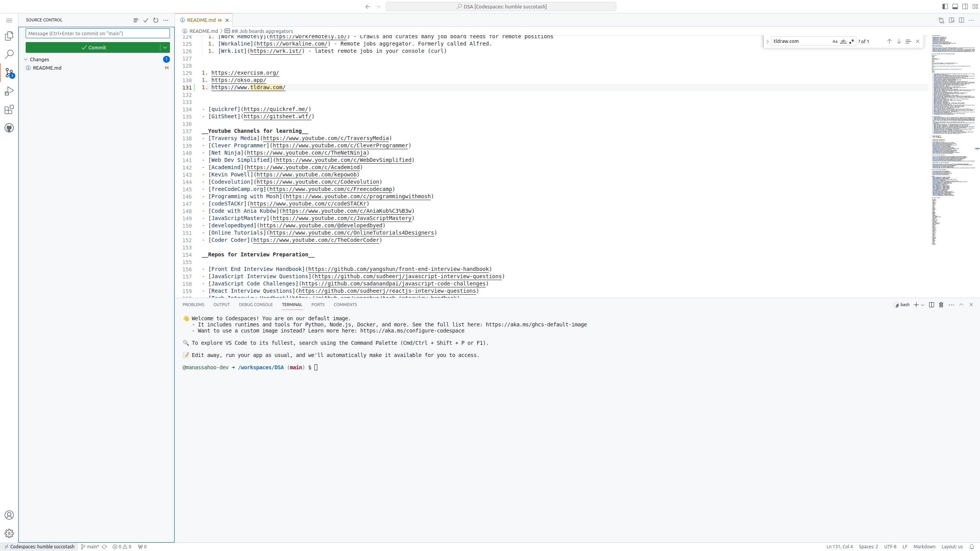Open the Extensions view
Image resolution: width=980 pixels, height=551 pixels.
coord(9,109)
